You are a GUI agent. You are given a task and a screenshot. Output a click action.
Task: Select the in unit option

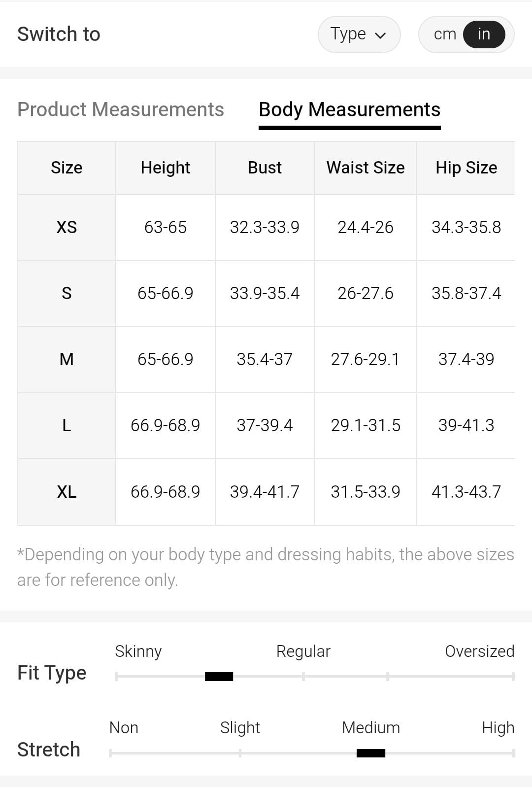click(x=484, y=34)
